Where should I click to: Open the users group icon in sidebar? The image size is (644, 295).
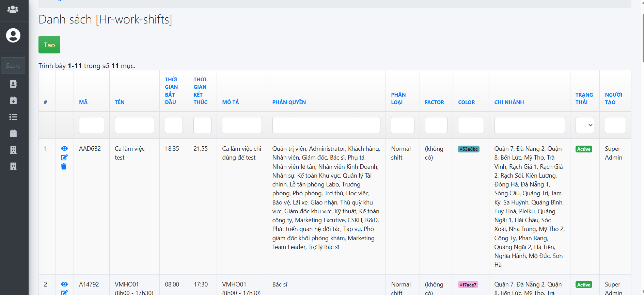point(13,10)
